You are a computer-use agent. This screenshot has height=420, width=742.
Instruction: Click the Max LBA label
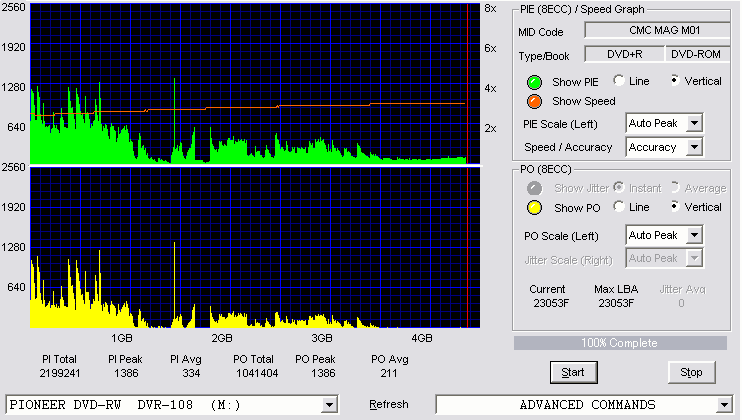(x=616, y=289)
